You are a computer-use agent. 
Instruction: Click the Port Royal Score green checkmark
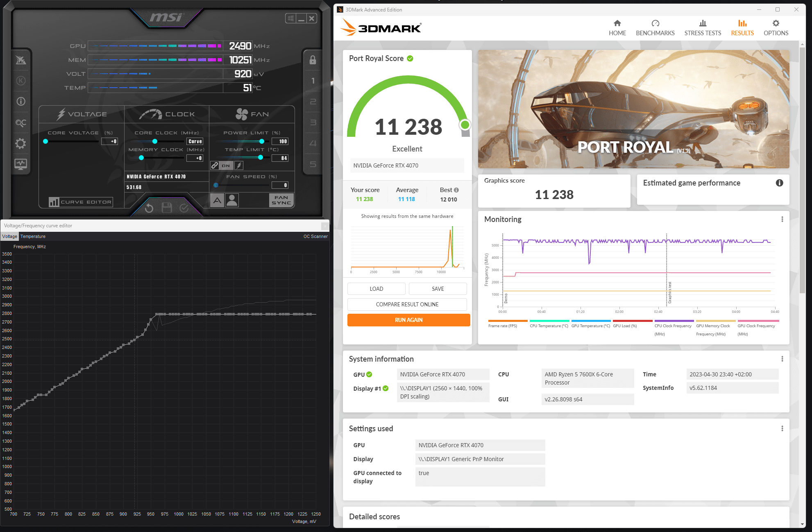[410, 59]
